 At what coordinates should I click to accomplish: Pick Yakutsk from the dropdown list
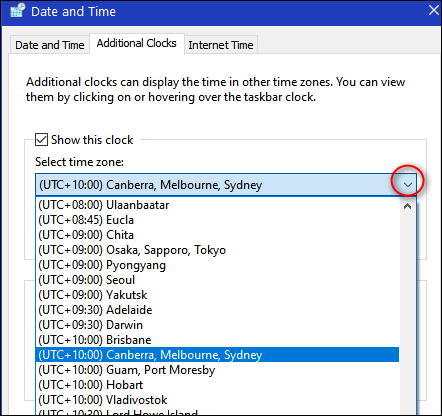click(217, 295)
